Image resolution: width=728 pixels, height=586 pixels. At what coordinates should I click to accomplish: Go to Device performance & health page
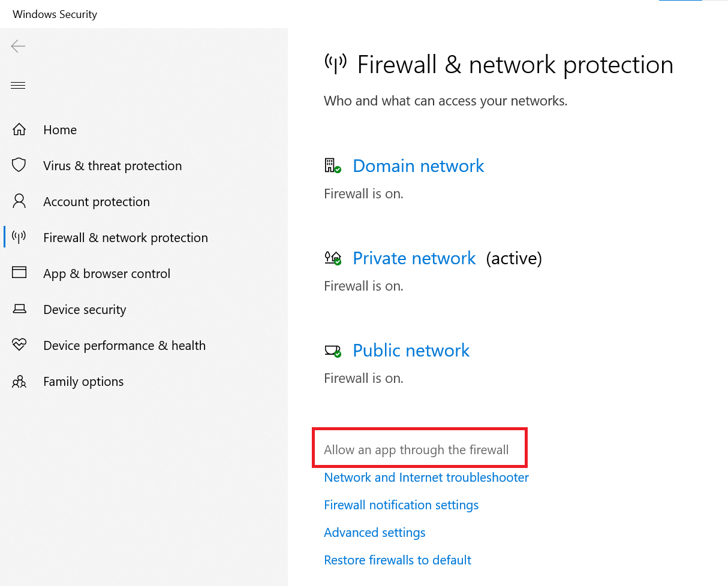click(124, 346)
